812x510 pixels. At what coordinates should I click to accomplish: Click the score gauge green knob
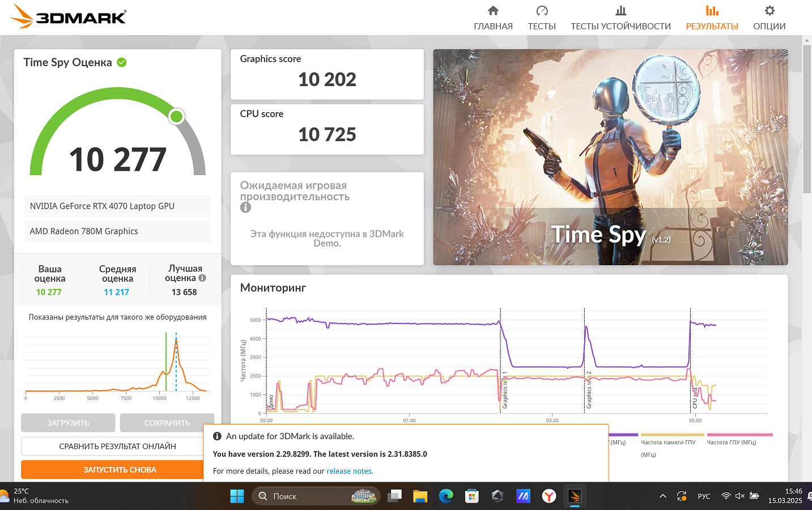click(x=177, y=116)
